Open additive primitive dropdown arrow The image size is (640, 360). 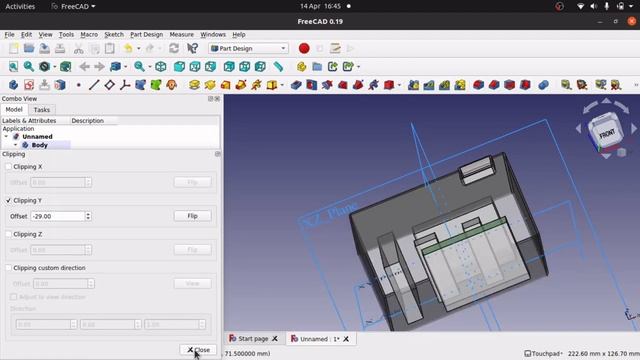click(x=282, y=85)
